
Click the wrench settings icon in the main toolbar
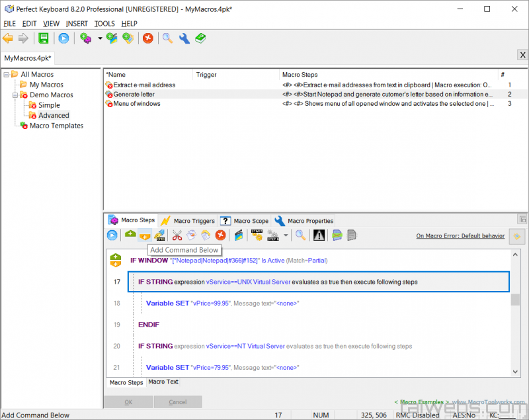coord(184,38)
